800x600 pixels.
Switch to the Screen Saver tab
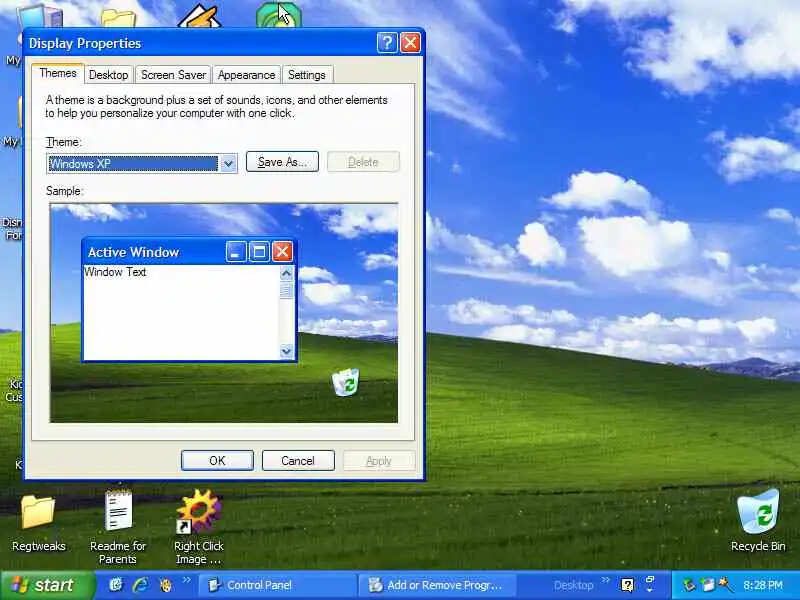point(173,75)
